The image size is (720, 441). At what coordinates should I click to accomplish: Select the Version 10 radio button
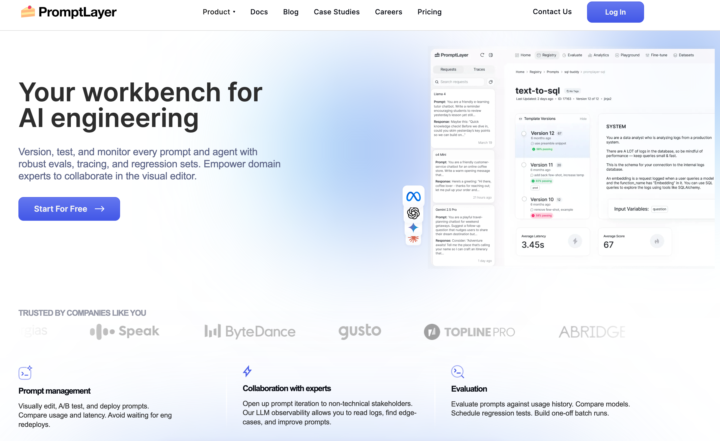[523, 199]
